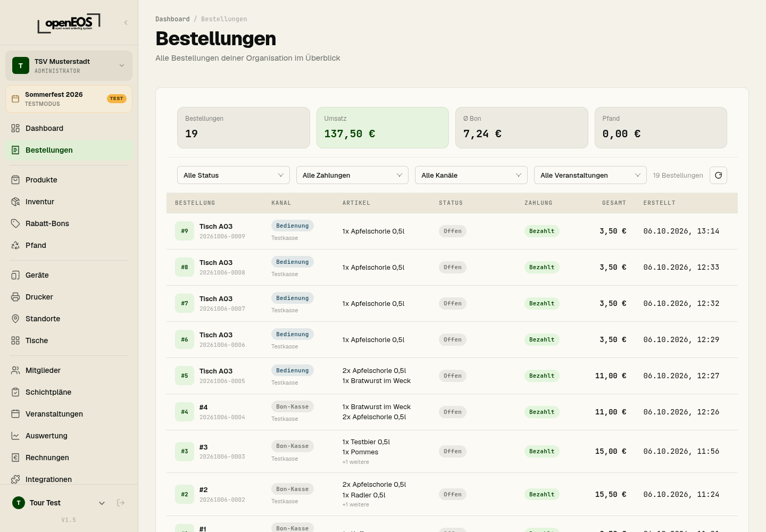The image size is (766, 532).
Task: Click '+1 weitere' under order #3 articles
Action: (356, 462)
